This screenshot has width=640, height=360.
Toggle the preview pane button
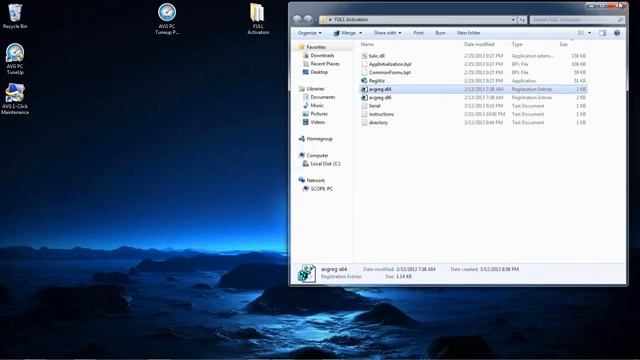click(602, 33)
